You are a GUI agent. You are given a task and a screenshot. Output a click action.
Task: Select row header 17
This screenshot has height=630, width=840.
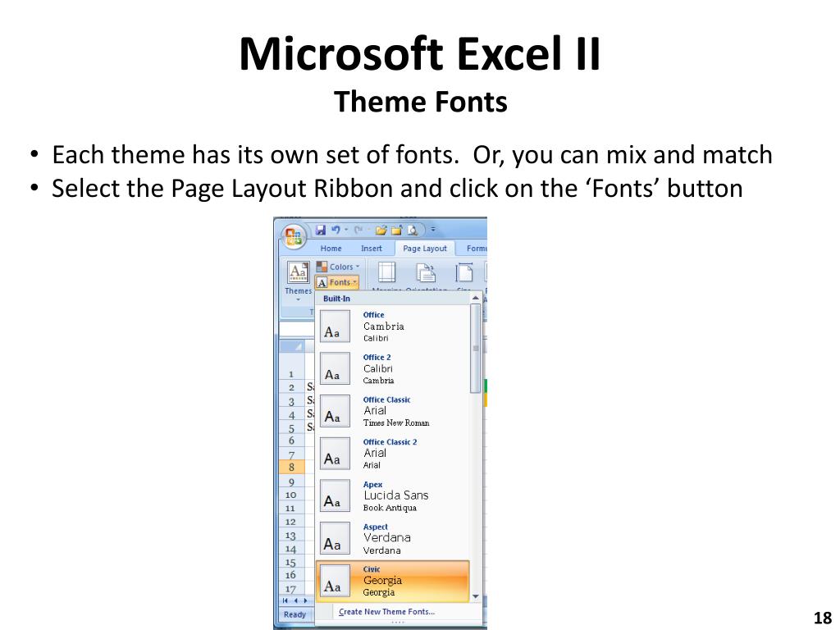pos(290,589)
